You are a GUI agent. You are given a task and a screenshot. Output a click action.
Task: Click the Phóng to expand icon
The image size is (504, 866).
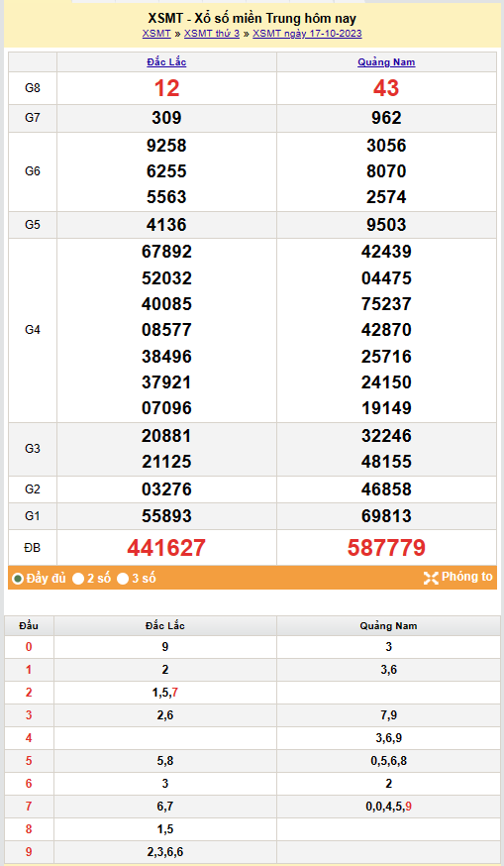click(x=431, y=578)
